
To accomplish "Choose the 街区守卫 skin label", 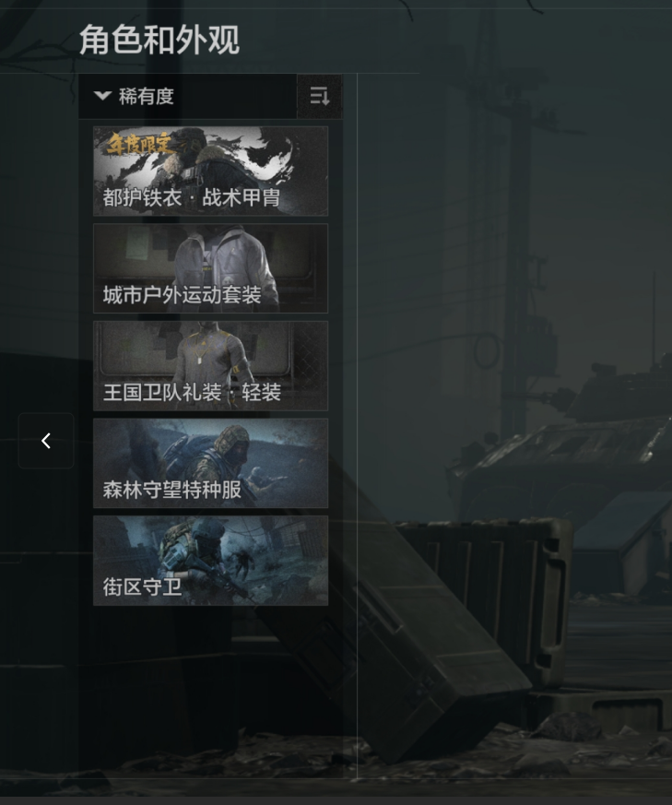I will pos(142,586).
